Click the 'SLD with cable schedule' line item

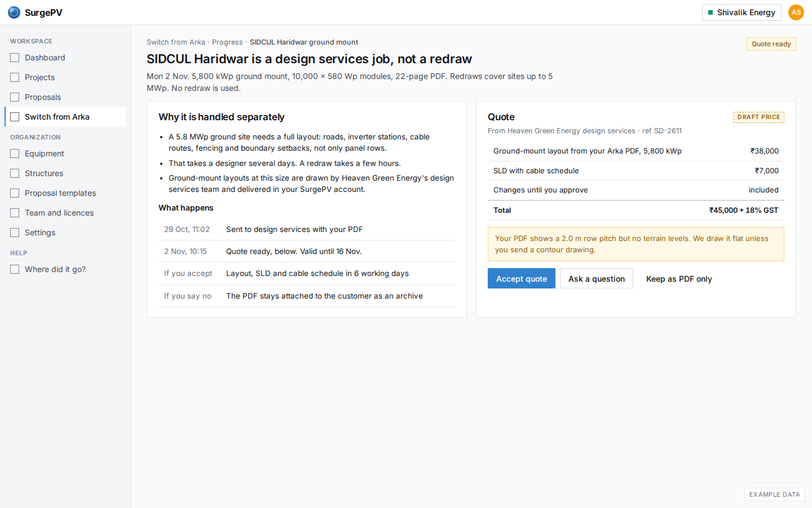click(x=636, y=171)
